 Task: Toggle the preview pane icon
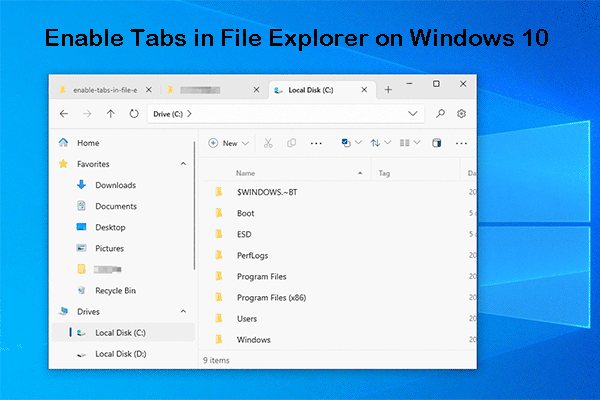point(437,143)
